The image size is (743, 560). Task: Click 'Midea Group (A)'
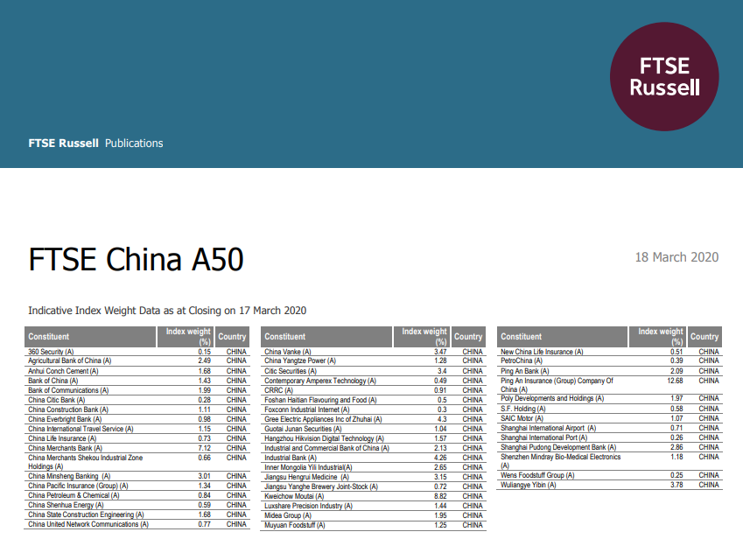click(288, 515)
